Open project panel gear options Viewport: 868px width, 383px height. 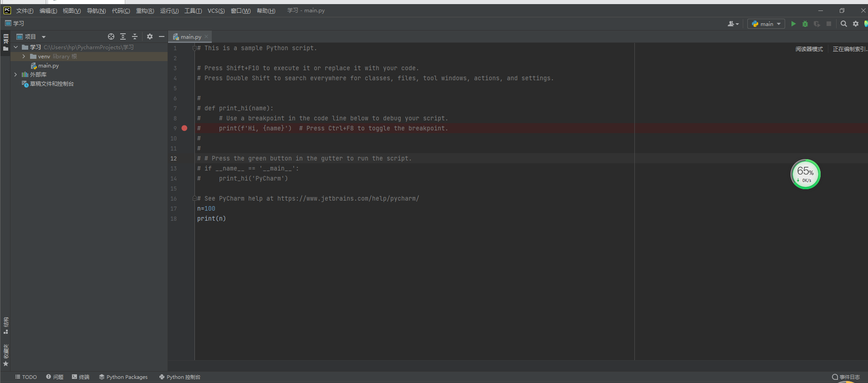[150, 36]
